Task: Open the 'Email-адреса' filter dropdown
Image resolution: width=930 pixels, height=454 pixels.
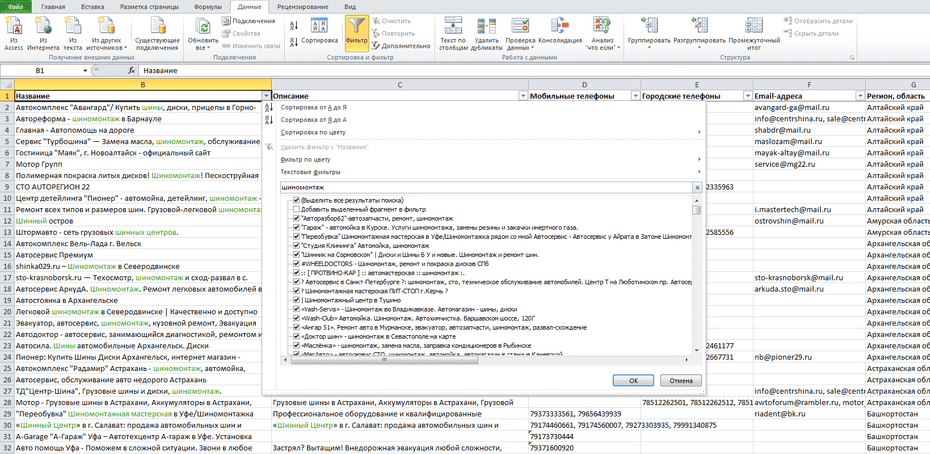Action: pyautogui.click(x=860, y=96)
